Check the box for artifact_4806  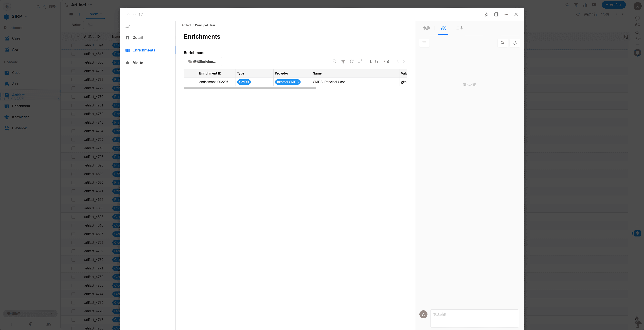click(x=73, y=63)
